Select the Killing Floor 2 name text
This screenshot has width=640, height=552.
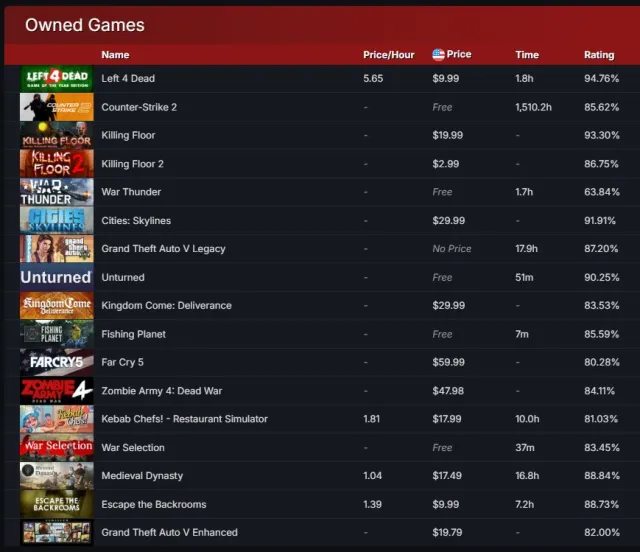pos(132,164)
